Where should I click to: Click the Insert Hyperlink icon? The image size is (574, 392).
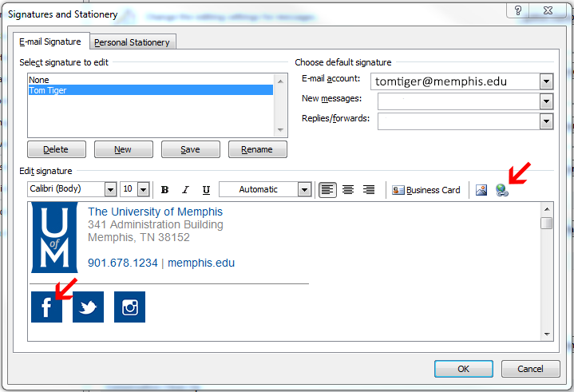pyautogui.click(x=502, y=190)
